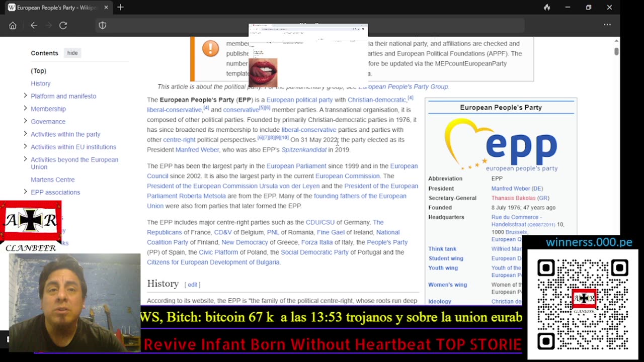Open Governance contents link

coord(48,121)
